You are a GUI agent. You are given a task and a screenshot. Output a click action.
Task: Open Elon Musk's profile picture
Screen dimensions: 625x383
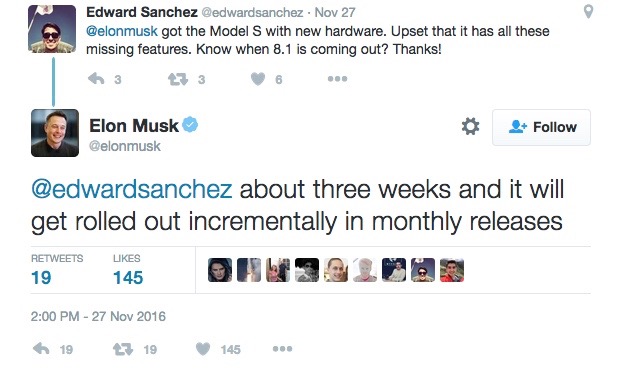55,133
